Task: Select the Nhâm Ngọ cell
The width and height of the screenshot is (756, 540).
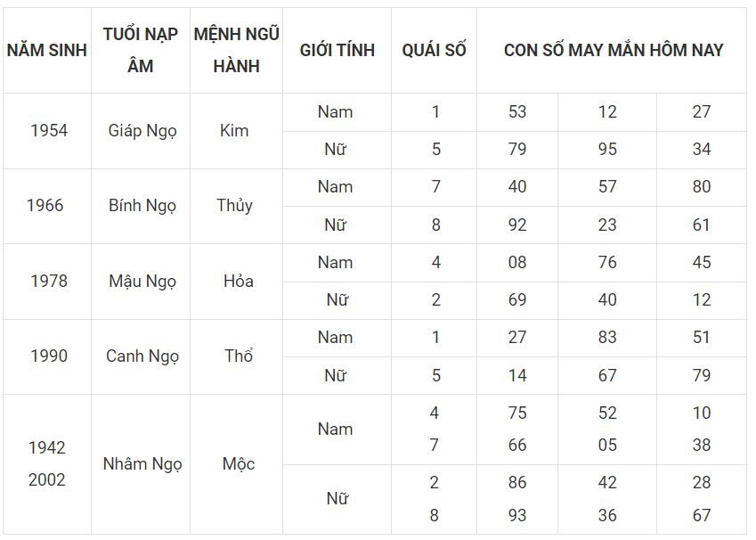Action: pos(142,463)
